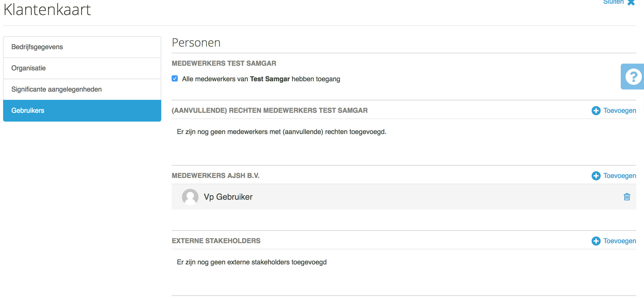
Task: Click the Klantenkaart page title
Action: 47,10
